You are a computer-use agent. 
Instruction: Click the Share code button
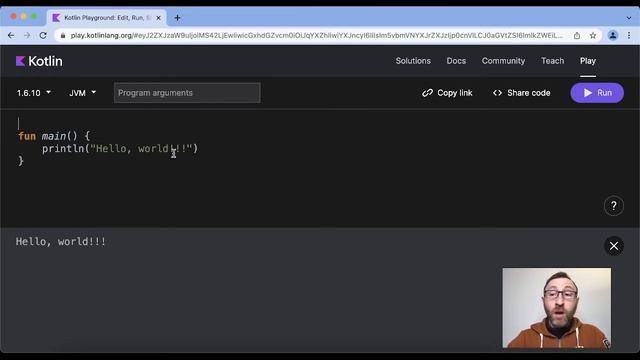[521, 93]
